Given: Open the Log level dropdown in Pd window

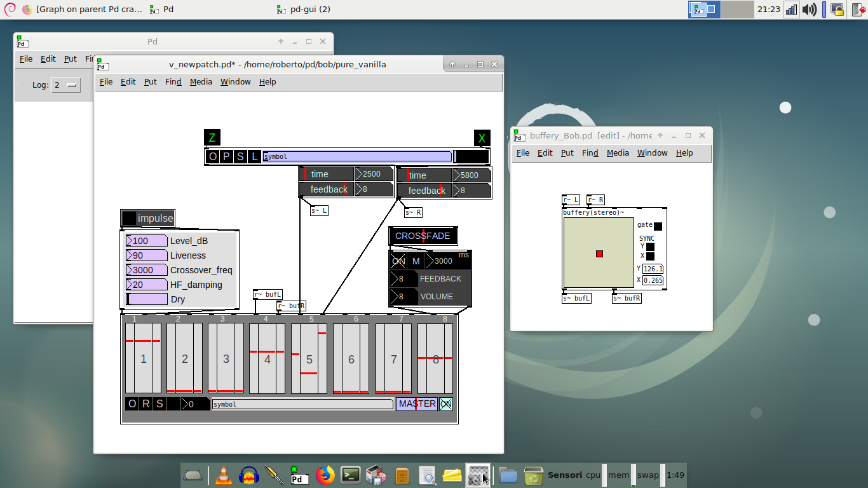Looking at the screenshot, I should pos(65,85).
